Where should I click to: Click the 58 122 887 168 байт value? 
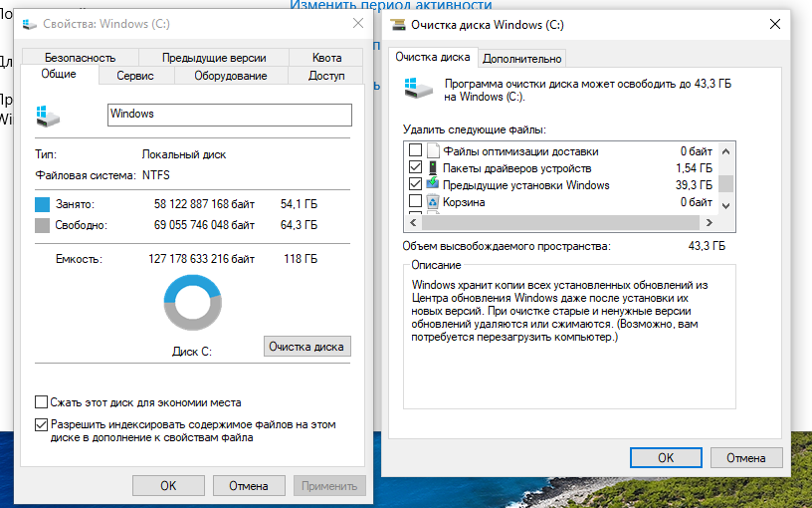(204, 204)
